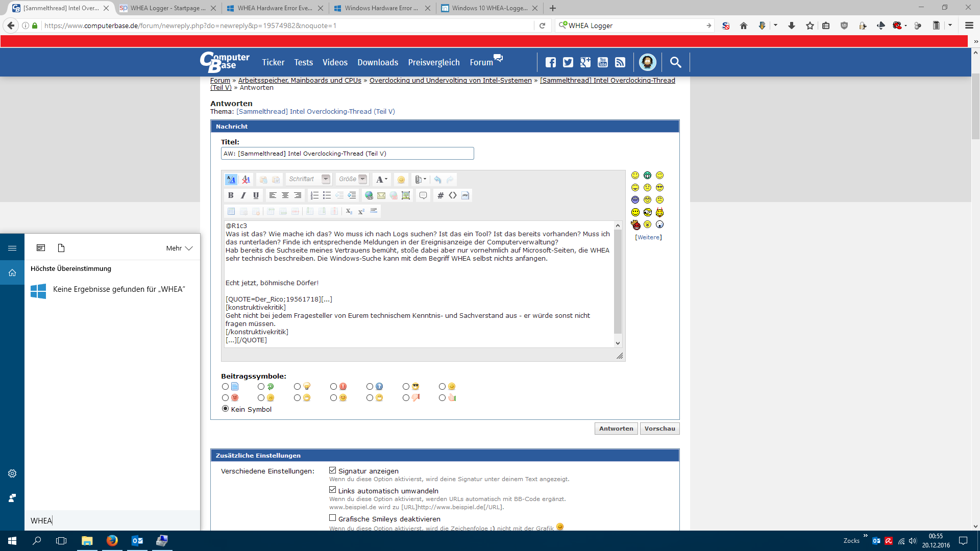The width and height of the screenshot is (980, 551).
Task: Click into the Titel input field
Action: tap(347, 154)
